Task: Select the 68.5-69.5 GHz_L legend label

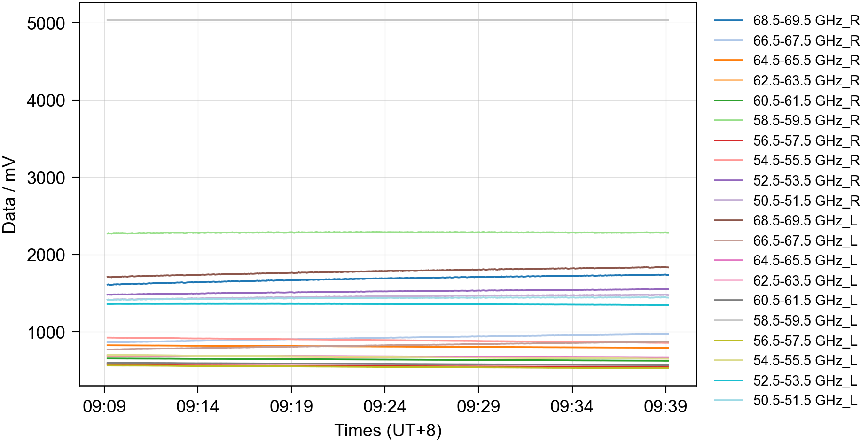Action: click(x=805, y=221)
